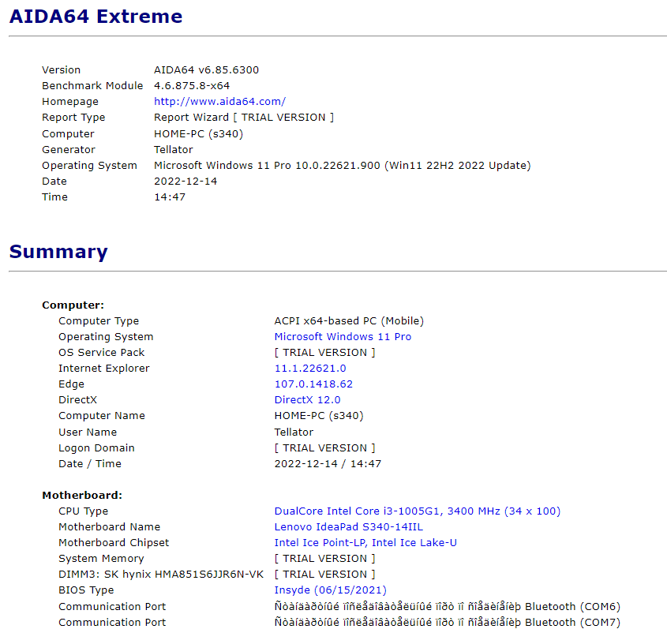Select ACPI x64-based PC (Mobile) value

click(349, 320)
